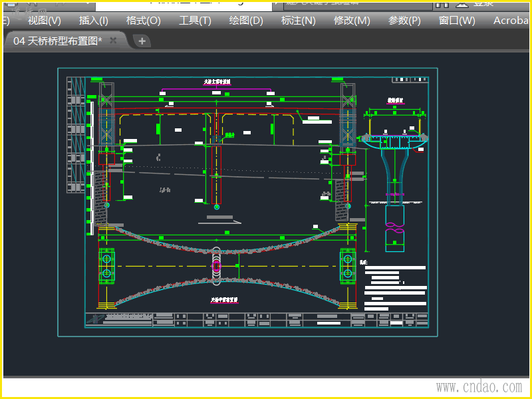Switch to the 04 天桥桥型布置图 drawing tab
The width and height of the screenshot is (532, 399).
click(x=58, y=41)
